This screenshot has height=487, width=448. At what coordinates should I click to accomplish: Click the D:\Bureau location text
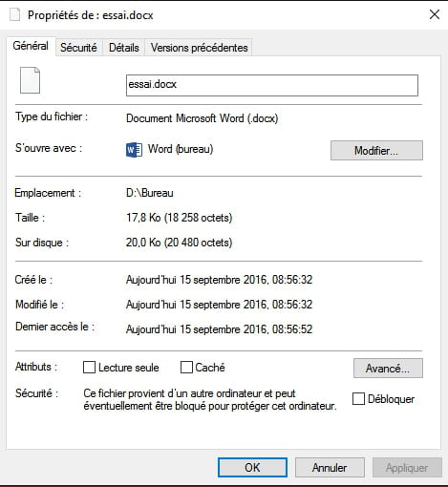pyautogui.click(x=150, y=193)
